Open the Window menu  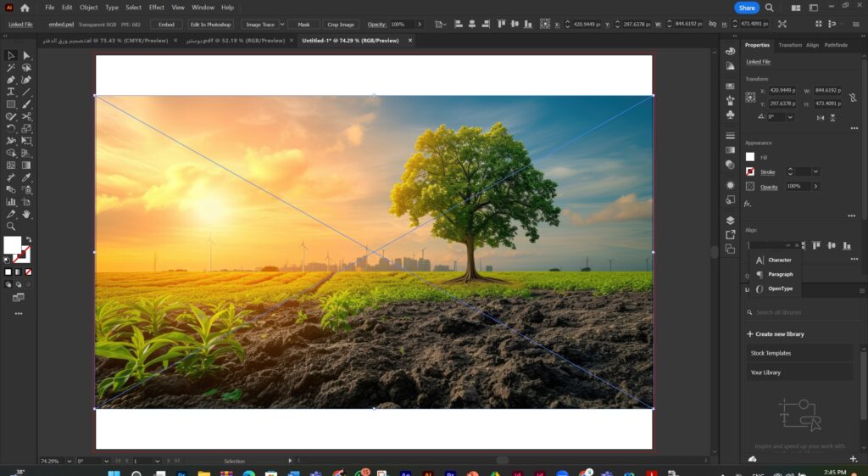[203, 8]
